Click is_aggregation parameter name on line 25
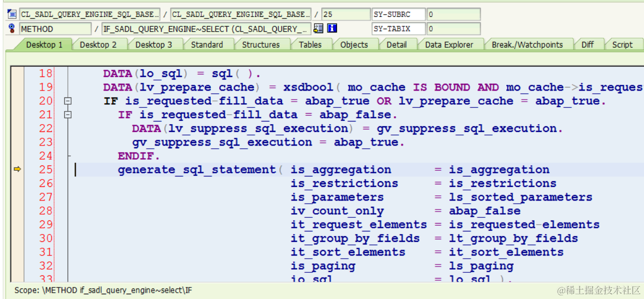Image resolution: width=644 pixels, height=299 pixels. pos(341,170)
